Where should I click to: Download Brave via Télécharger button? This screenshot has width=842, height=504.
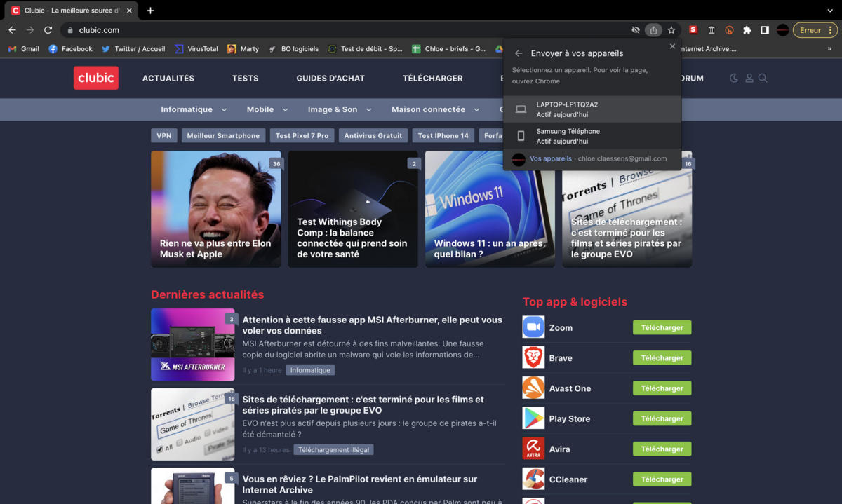pyautogui.click(x=662, y=357)
